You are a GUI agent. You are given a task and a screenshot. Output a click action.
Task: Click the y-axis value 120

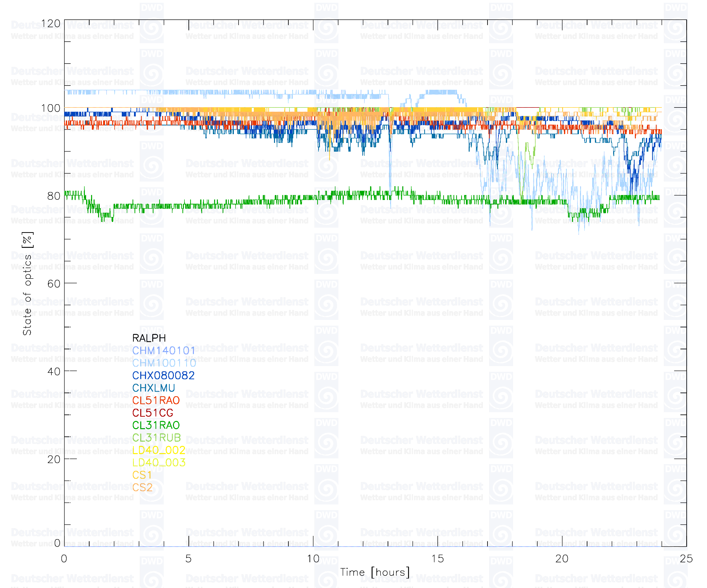pyautogui.click(x=50, y=23)
